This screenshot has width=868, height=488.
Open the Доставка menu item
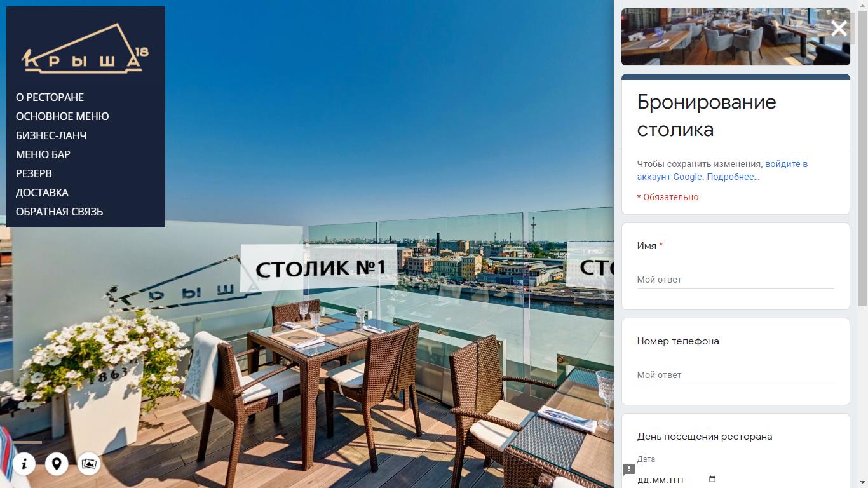point(42,193)
